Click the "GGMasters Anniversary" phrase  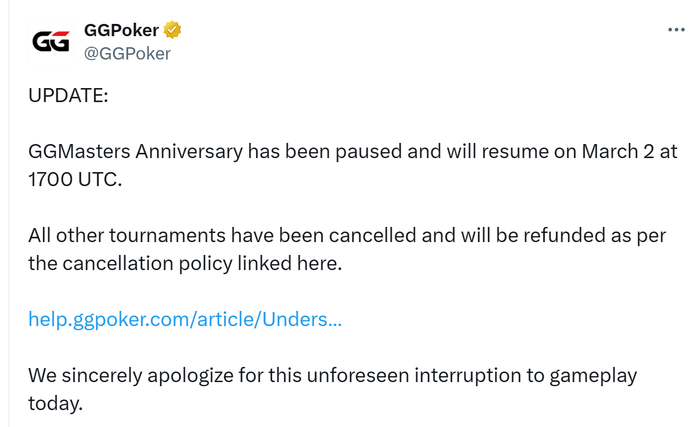pos(135,152)
